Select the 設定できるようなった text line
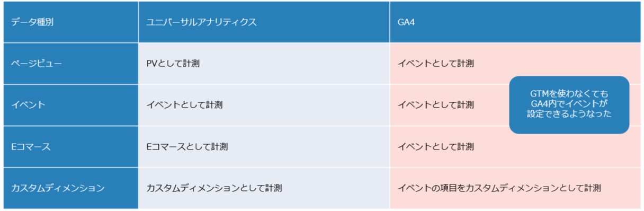The image size is (644, 211). click(569, 114)
